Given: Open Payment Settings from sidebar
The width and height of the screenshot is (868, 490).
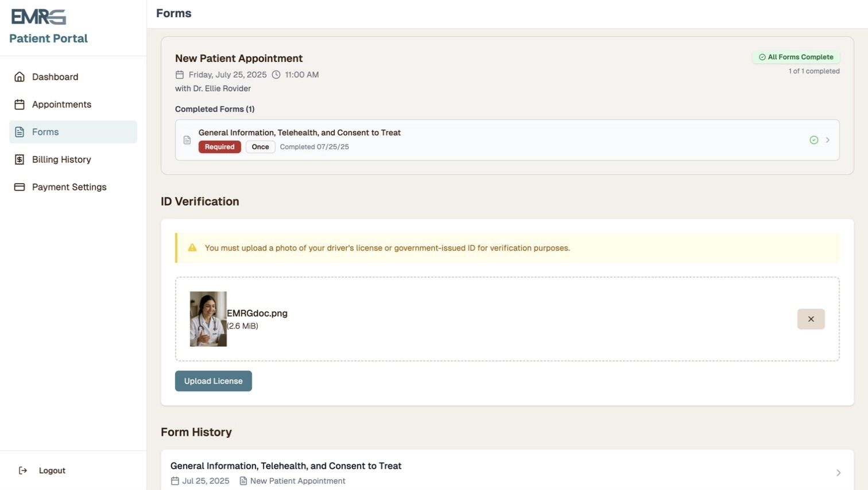Looking at the screenshot, I should click(x=69, y=187).
